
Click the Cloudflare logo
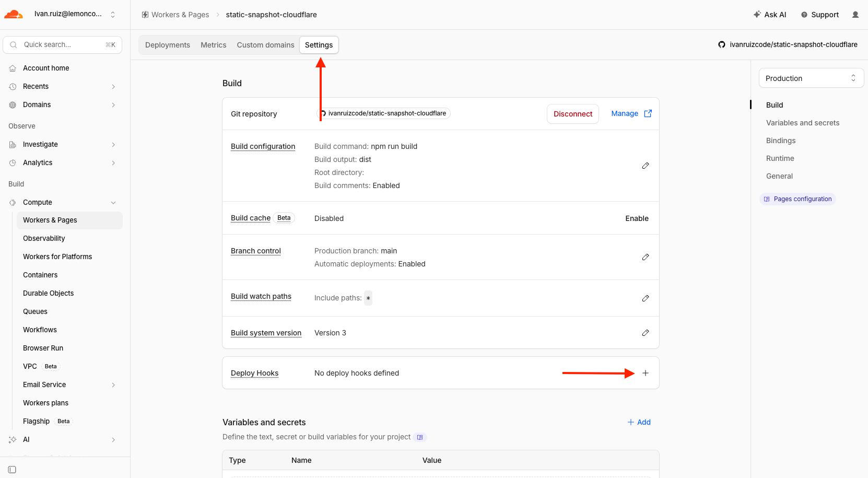click(x=14, y=15)
